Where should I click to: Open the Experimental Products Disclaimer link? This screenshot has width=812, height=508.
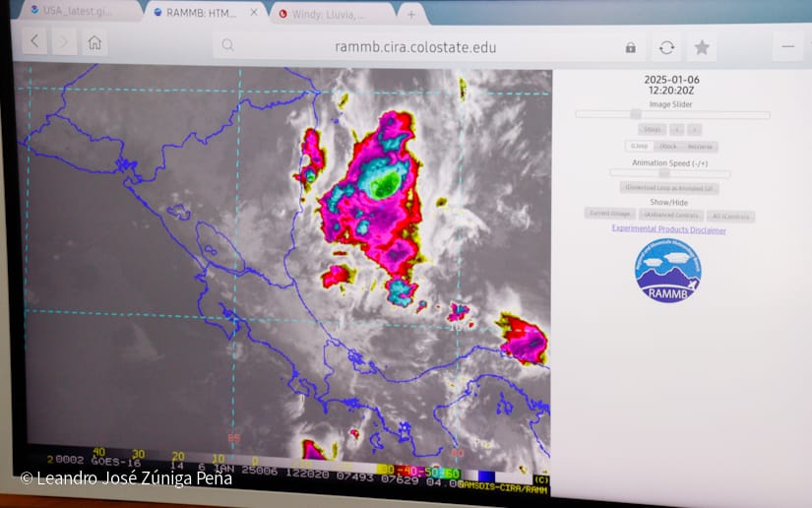668,229
